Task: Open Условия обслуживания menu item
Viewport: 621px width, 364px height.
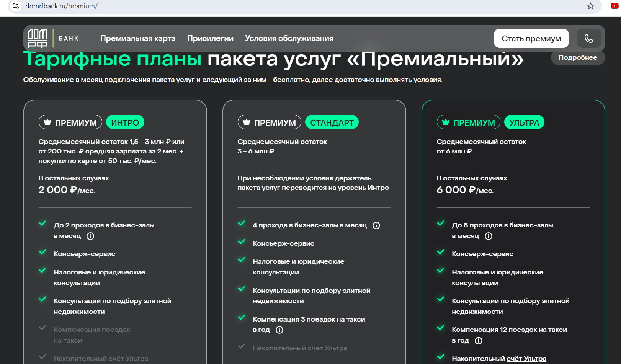Action: [289, 38]
